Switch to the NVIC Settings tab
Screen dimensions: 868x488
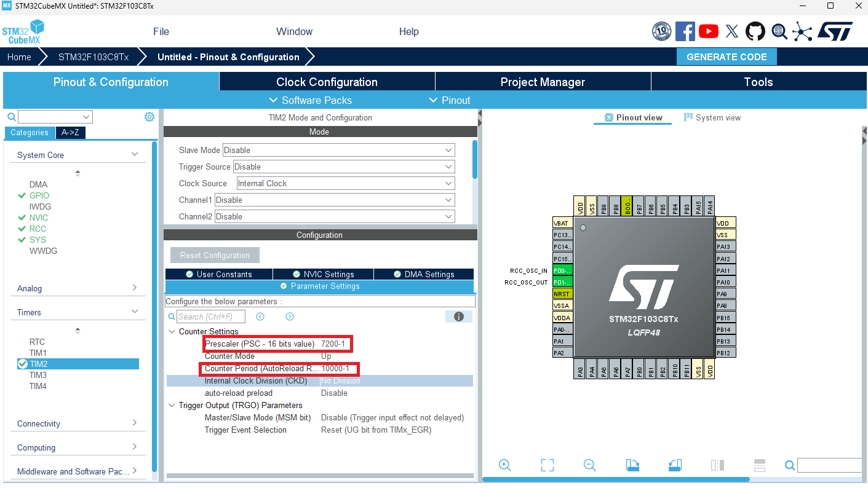[x=323, y=274]
